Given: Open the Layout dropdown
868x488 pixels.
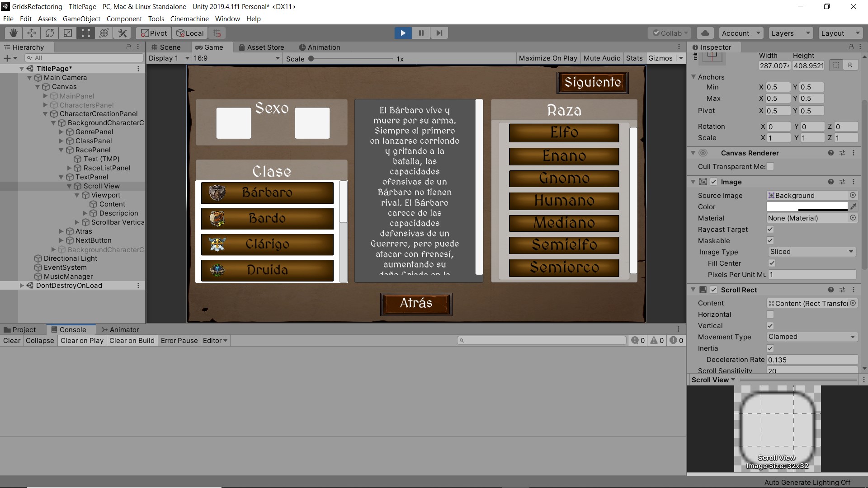Looking at the screenshot, I should coord(840,33).
